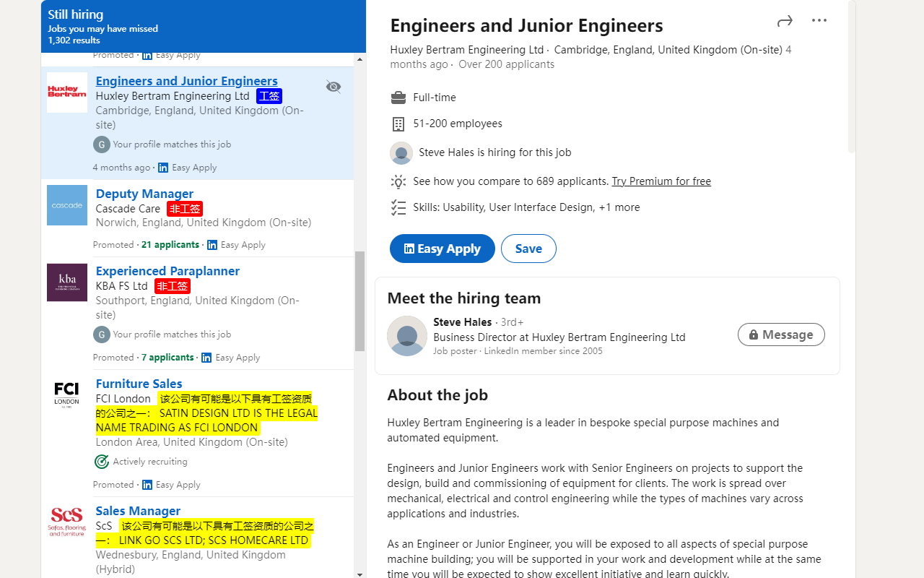Screen dimensions: 924x578
Task: Open the three-dot overflow menu for the job
Action: coord(819,20)
